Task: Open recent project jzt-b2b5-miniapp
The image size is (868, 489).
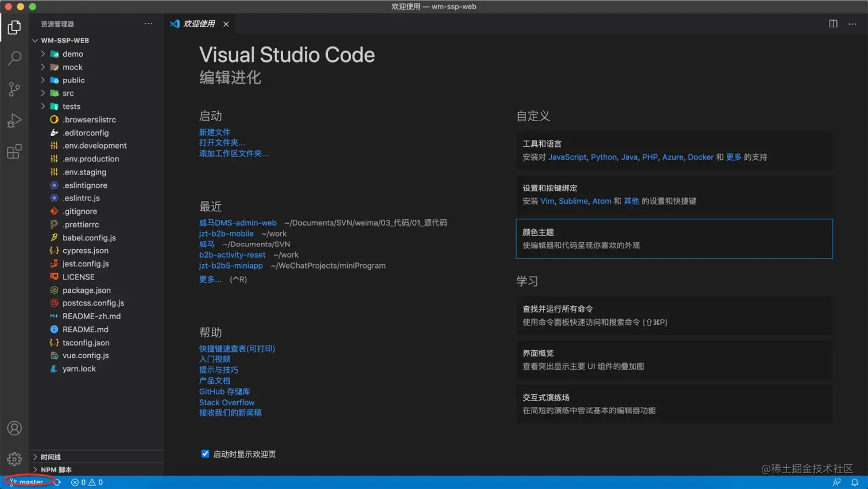Action: point(231,266)
